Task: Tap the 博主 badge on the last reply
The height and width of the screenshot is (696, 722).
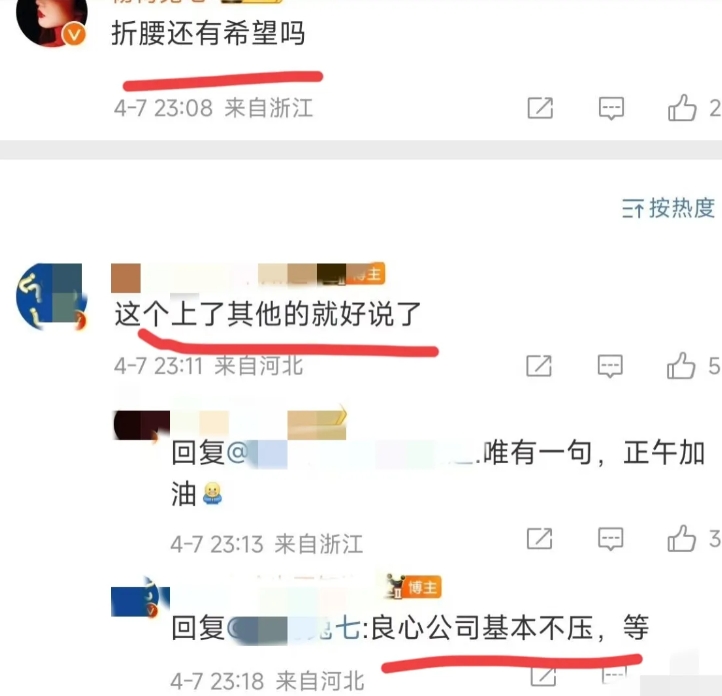Action: click(423, 587)
